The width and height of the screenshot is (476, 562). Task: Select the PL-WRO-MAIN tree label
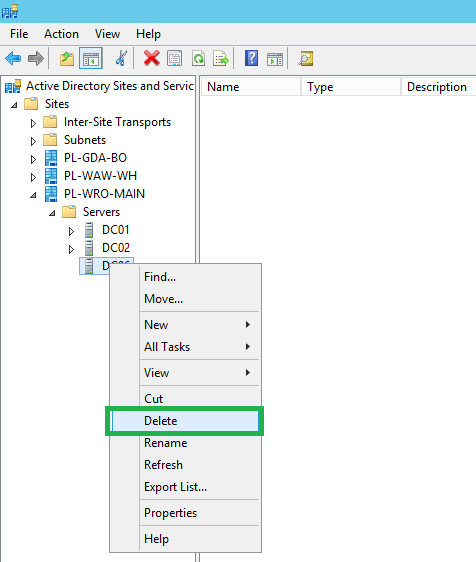click(104, 194)
